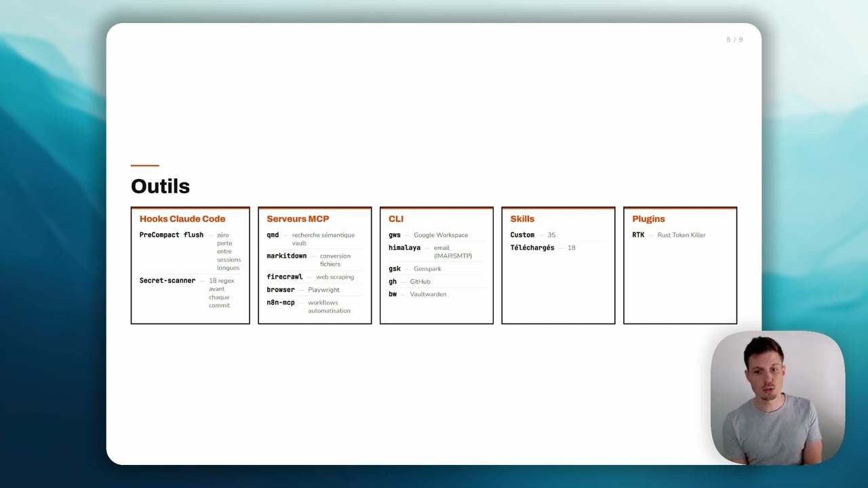Image resolution: width=868 pixels, height=488 pixels.
Task: Click the presenter webcam video overlay
Action: [778, 398]
